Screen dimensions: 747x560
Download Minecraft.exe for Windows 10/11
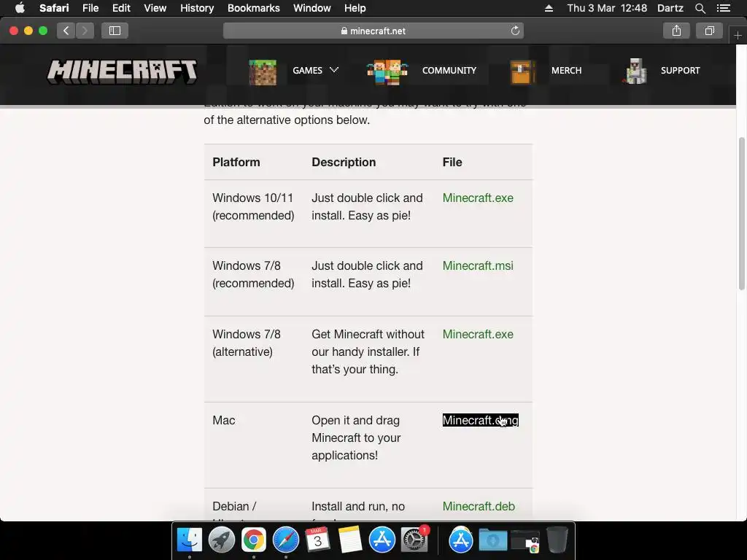tap(478, 198)
